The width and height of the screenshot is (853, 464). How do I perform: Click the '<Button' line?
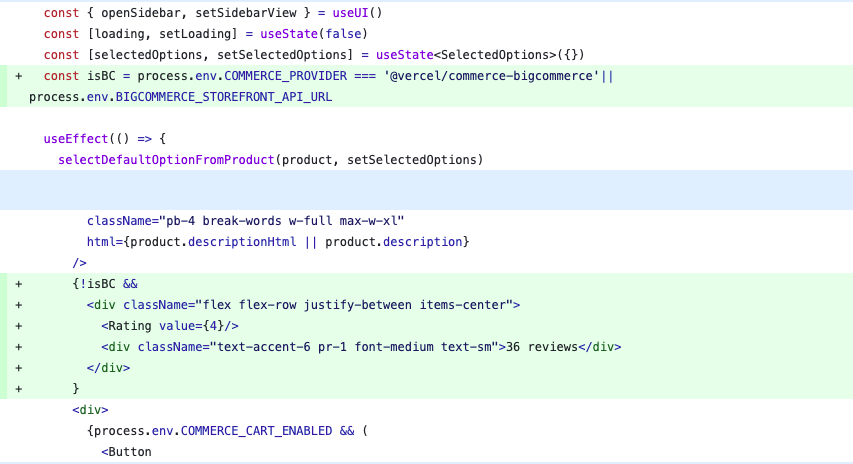click(x=126, y=452)
